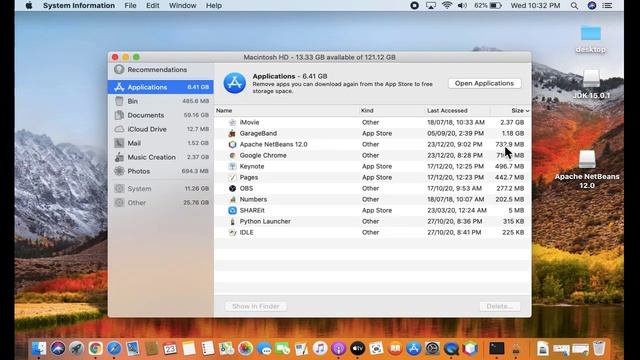Open the Trash in the Dock
Image resolution: width=640 pixels, height=360 pixels.
pyautogui.click(x=599, y=349)
